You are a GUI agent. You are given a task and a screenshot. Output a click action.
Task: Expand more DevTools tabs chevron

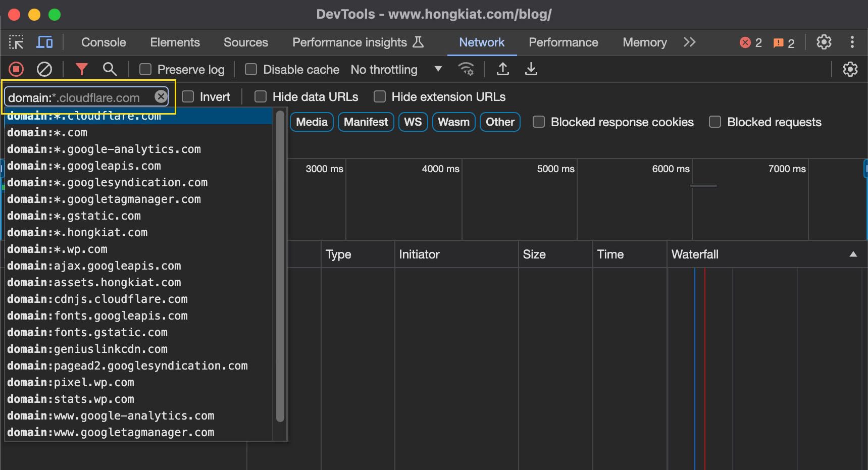(690, 42)
